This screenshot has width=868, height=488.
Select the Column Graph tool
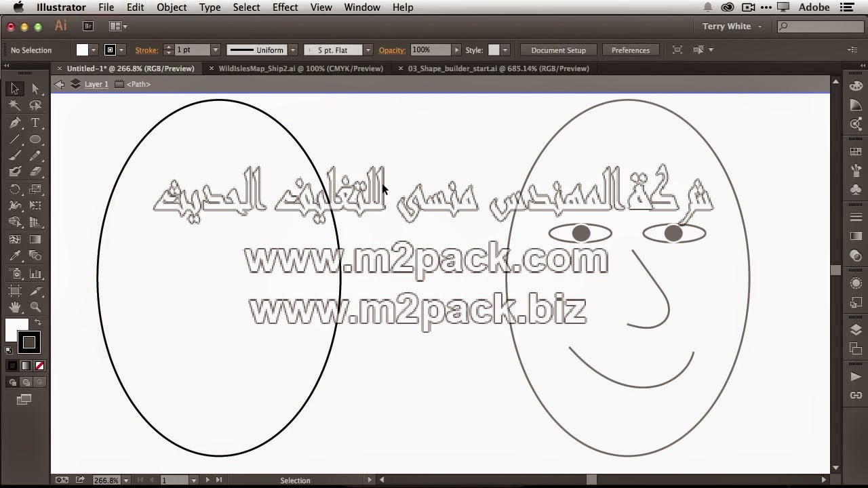[x=36, y=274]
